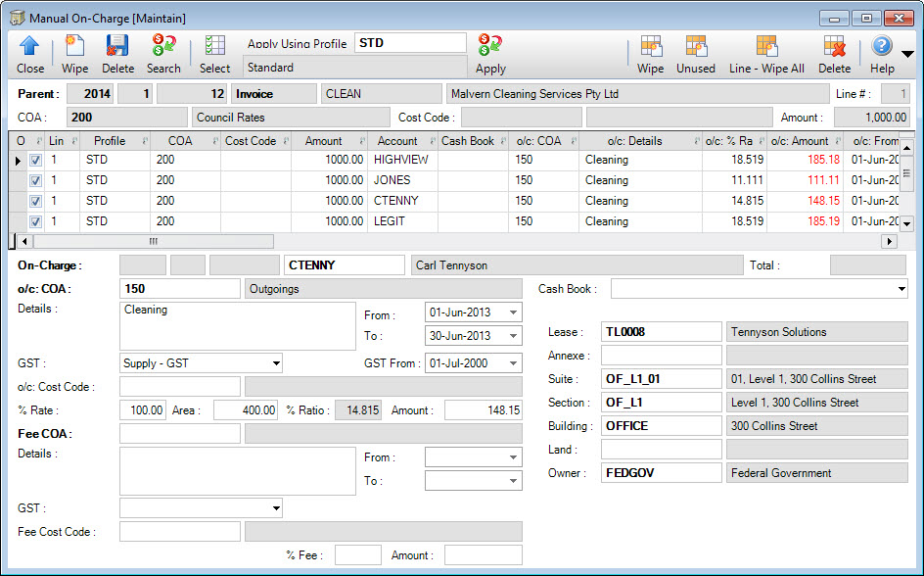Open the Cash Book dropdown
Viewport: 924px width, 576px height.
tap(901, 289)
